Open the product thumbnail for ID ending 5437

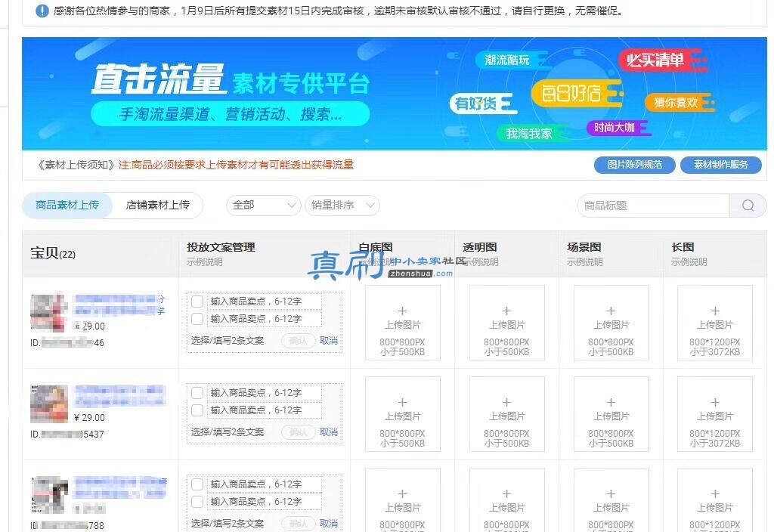49,404
